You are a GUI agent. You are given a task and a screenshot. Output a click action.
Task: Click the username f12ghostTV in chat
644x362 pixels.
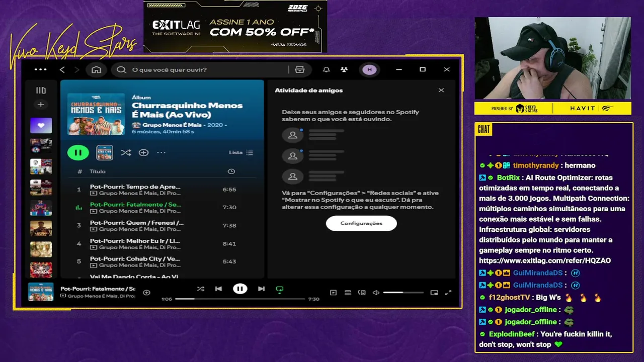(509, 298)
